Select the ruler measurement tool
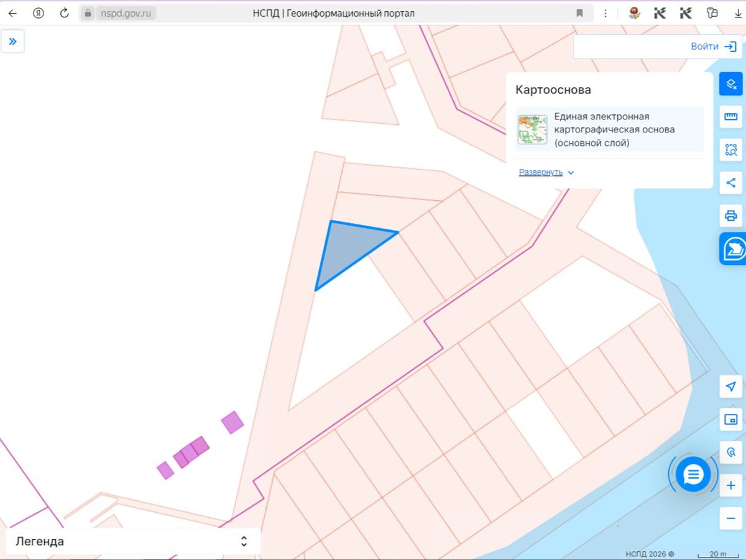 click(x=731, y=116)
